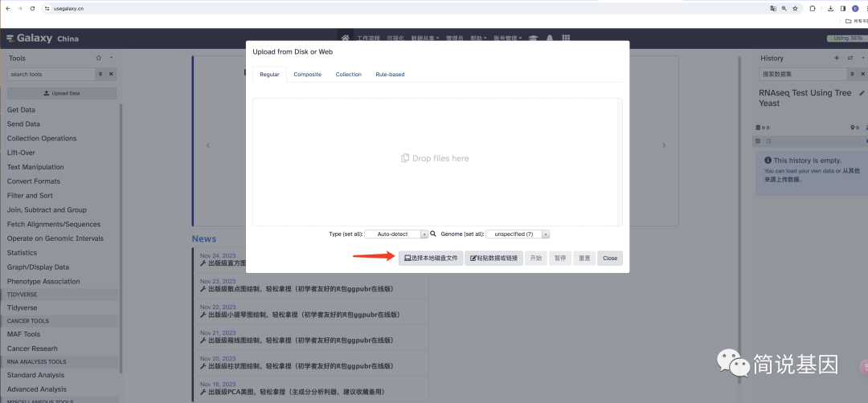Open the 账号管理 account menu
868x403 pixels.
pos(508,39)
